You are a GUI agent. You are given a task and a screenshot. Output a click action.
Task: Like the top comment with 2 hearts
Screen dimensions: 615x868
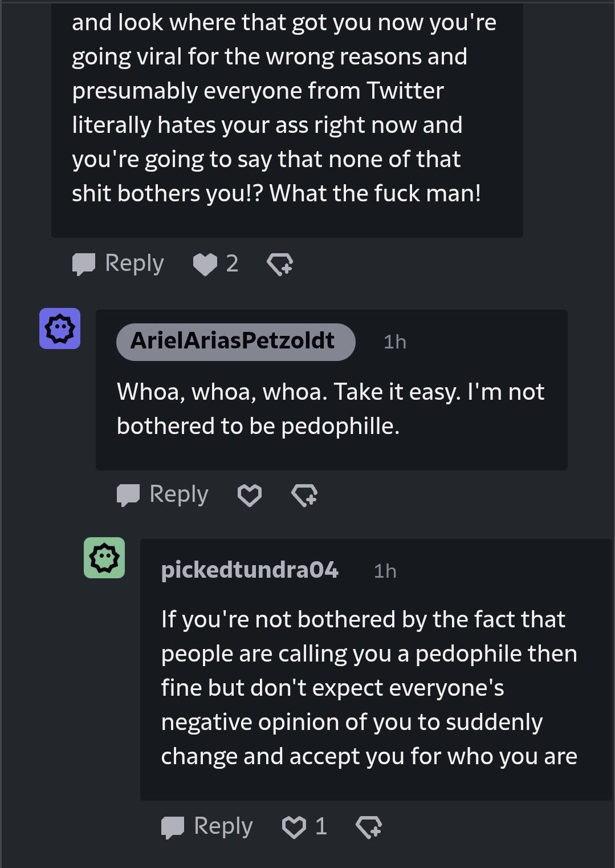(x=205, y=264)
